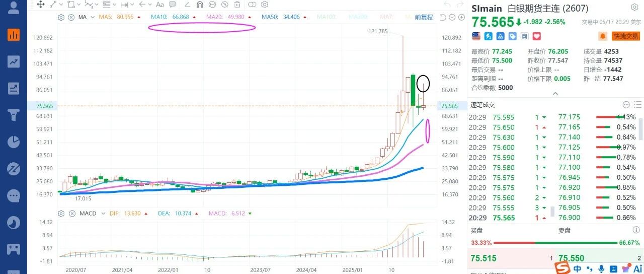The height and width of the screenshot is (274, 644).
Task: Open the trend line chart section in the sidebar
Action: pos(14,61)
